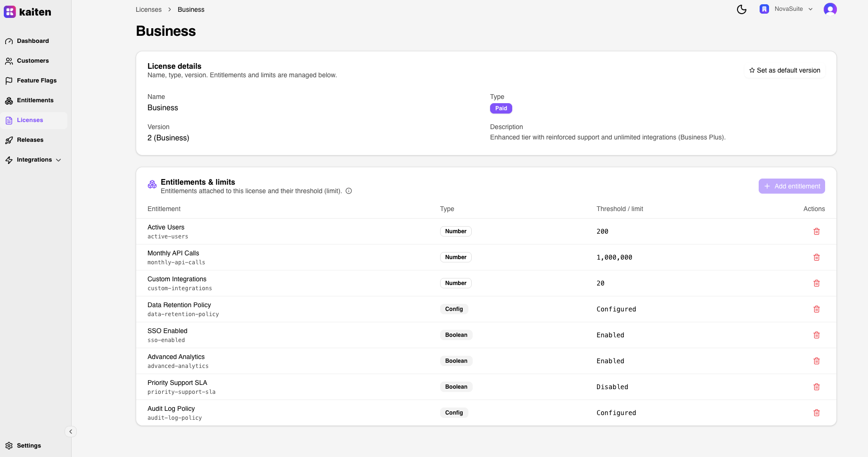Open Settings in sidebar
Screen dimensions: 868x457
click(29, 446)
